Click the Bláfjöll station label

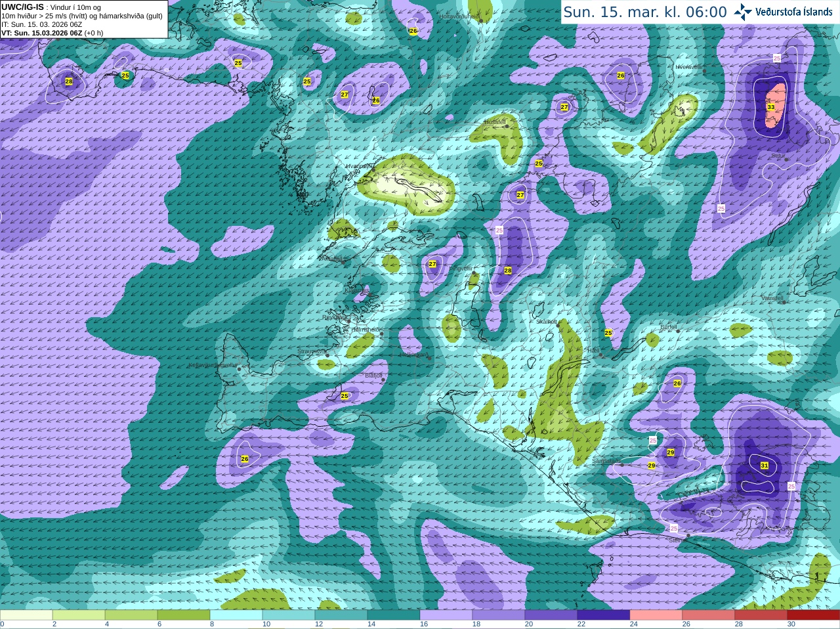click(x=373, y=376)
